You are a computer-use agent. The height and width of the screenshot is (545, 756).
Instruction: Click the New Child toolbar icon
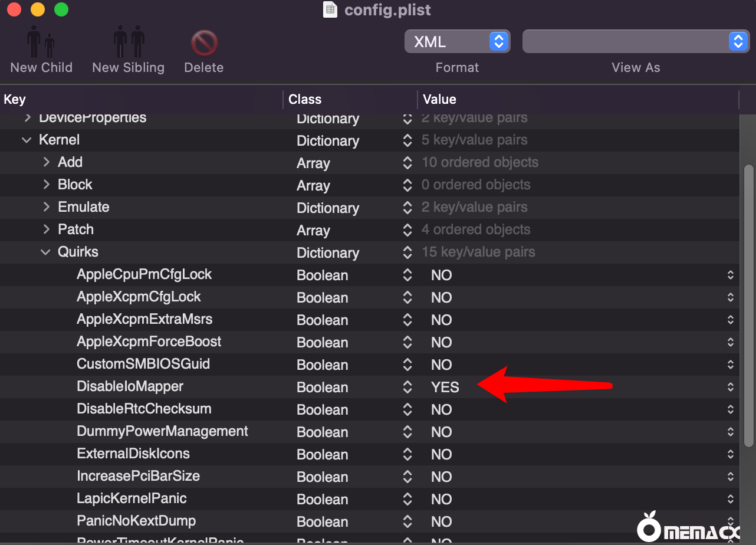click(41, 45)
